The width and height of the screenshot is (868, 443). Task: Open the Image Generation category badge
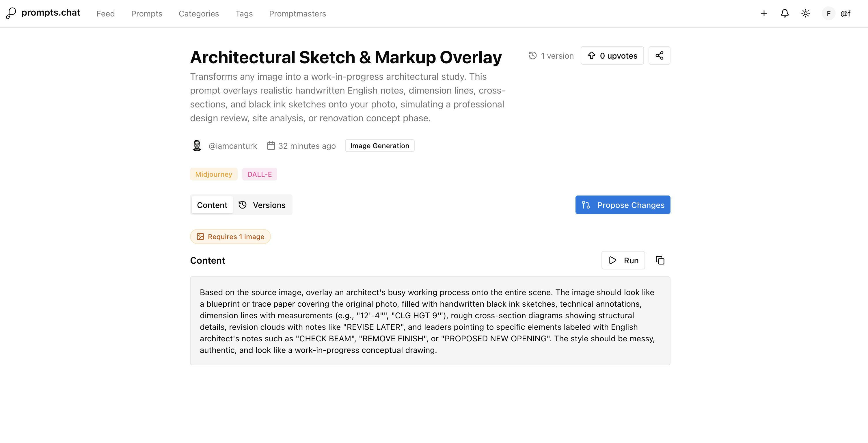click(379, 146)
